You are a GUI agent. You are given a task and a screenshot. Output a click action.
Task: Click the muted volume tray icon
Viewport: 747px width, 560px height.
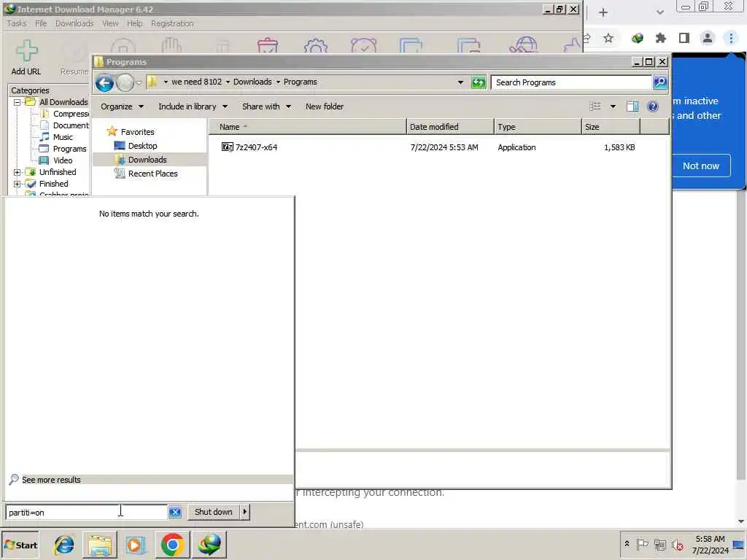pyautogui.click(x=678, y=544)
